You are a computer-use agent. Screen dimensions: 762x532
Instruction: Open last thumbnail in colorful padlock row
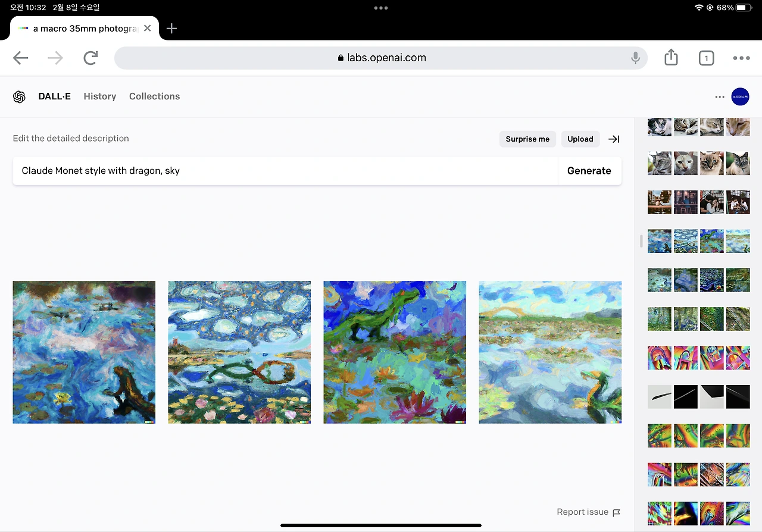tap(738, 358)
